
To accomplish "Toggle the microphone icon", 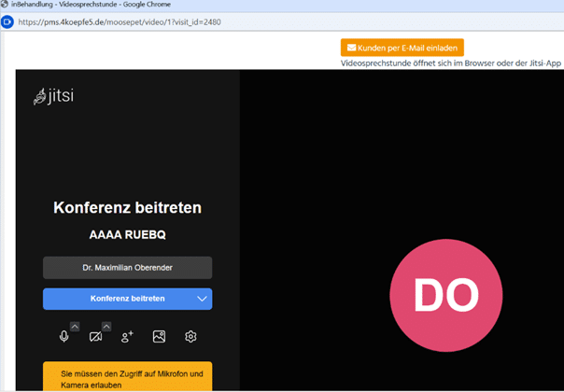I will [64, 336].
